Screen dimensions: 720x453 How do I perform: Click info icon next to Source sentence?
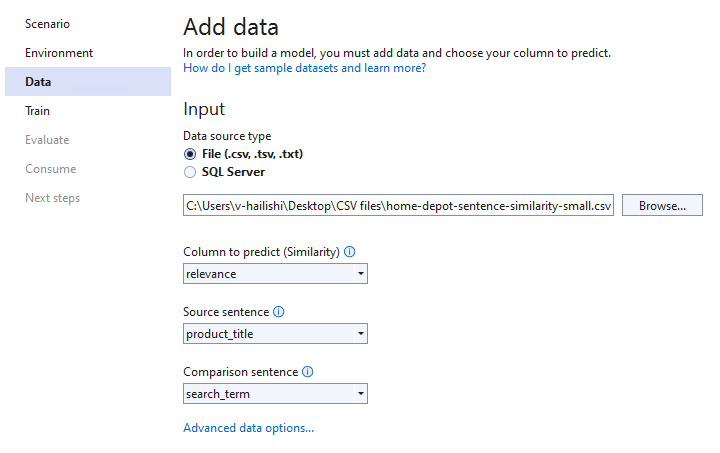pos(279,312)
